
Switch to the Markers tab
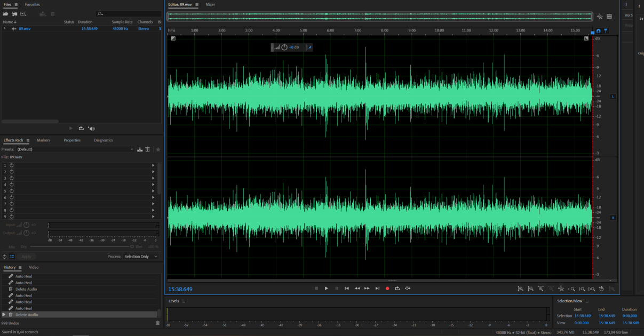pyautogui.click(x=43, y=140)
